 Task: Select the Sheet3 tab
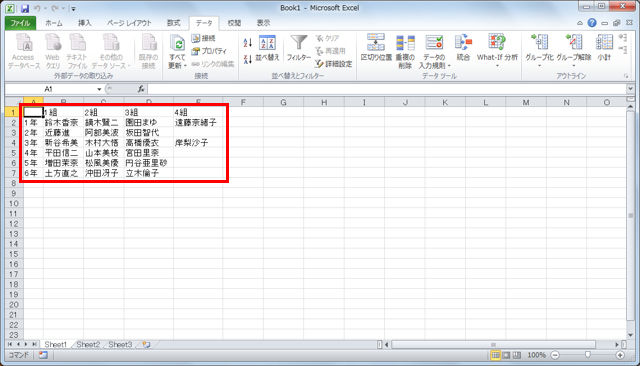pyautogui.click(x=120, y=345)
